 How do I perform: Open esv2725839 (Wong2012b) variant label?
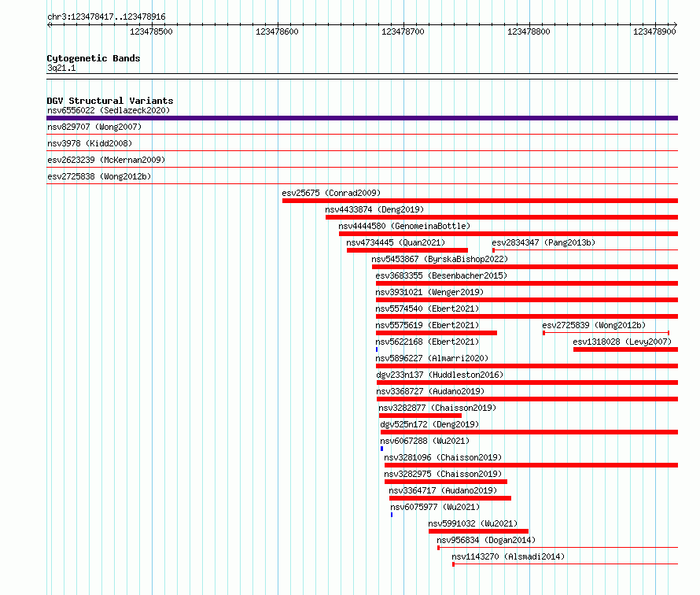tap(594, 325)
